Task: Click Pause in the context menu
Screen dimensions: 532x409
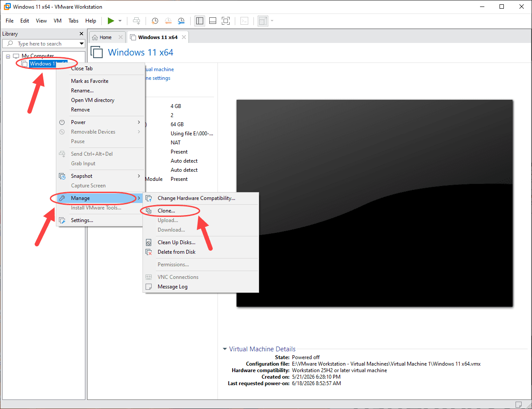Action: (x=78, y=141)
